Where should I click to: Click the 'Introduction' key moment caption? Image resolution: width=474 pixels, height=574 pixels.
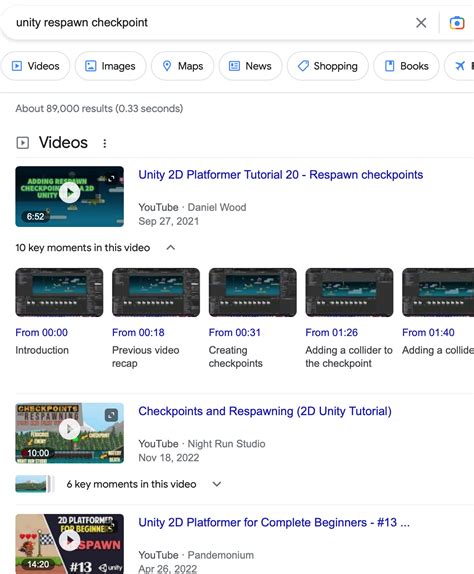pos(42,350)
